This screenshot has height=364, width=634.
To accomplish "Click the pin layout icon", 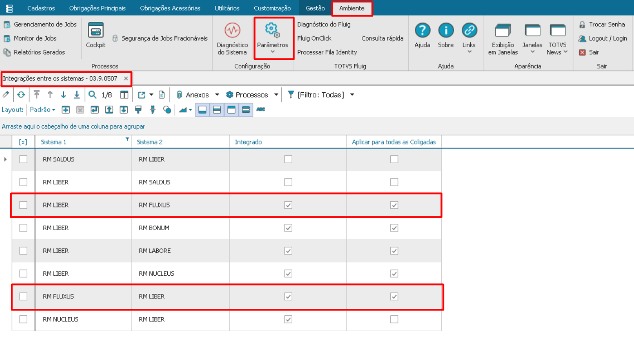I will [153, 109].
